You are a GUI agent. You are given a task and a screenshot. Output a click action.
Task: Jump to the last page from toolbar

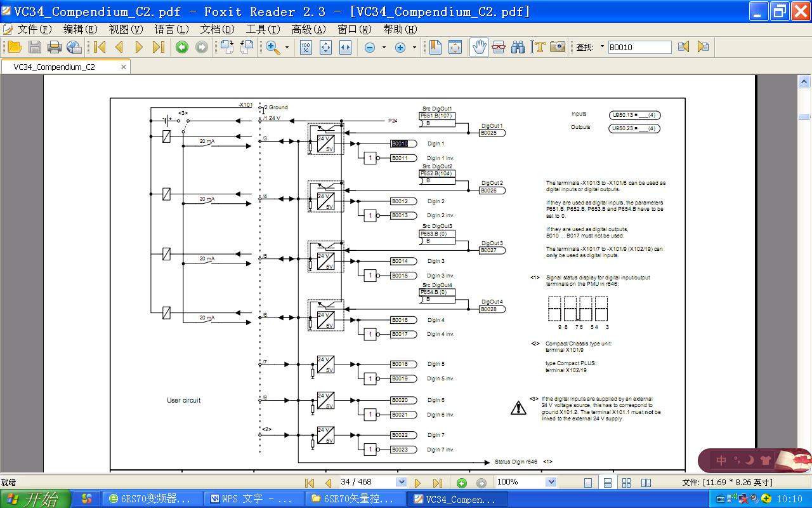[x=159, y=47]
